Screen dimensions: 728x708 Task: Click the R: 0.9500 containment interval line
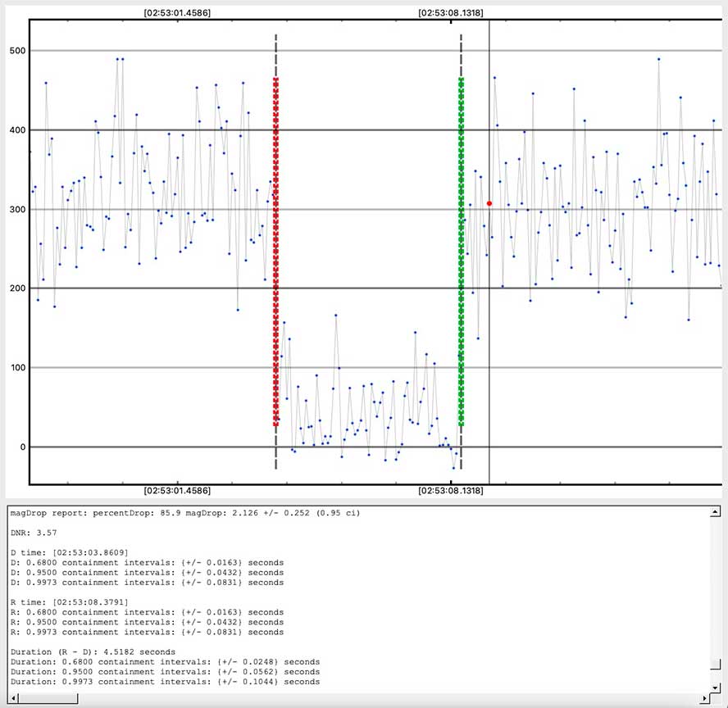point(147,622)
